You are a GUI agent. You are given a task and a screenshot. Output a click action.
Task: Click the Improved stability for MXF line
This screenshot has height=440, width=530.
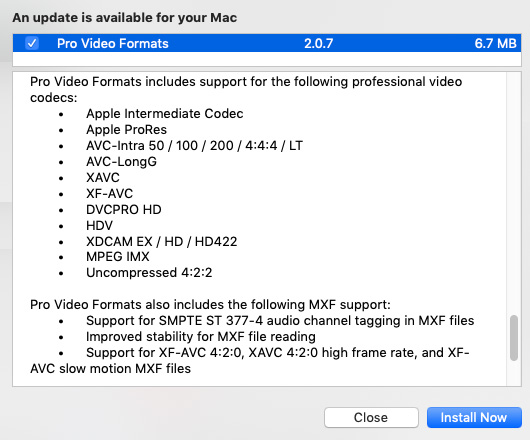pos(201,337)
